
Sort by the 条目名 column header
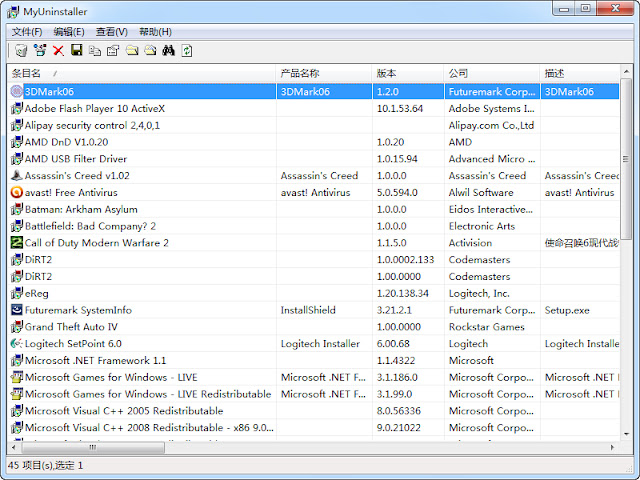click(x=142, y=73)
